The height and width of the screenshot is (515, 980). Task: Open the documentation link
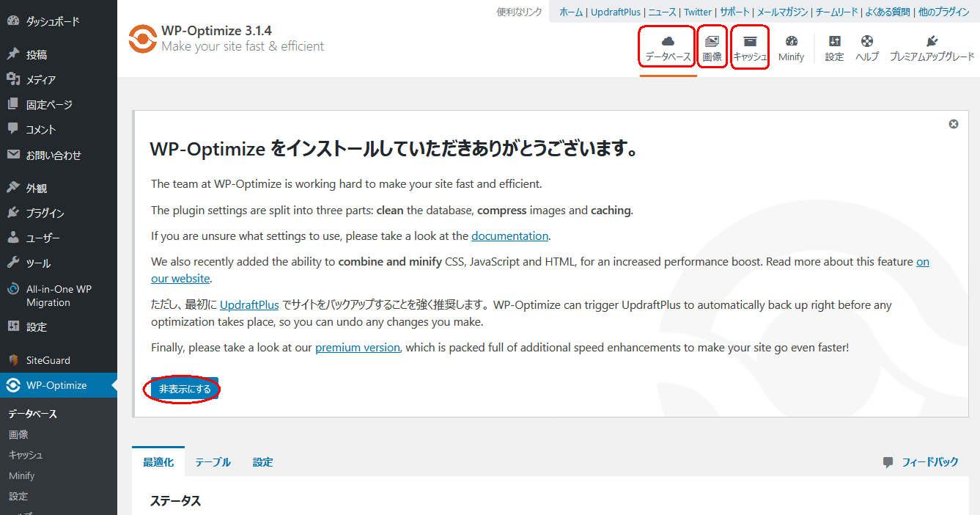click(510, 236)
